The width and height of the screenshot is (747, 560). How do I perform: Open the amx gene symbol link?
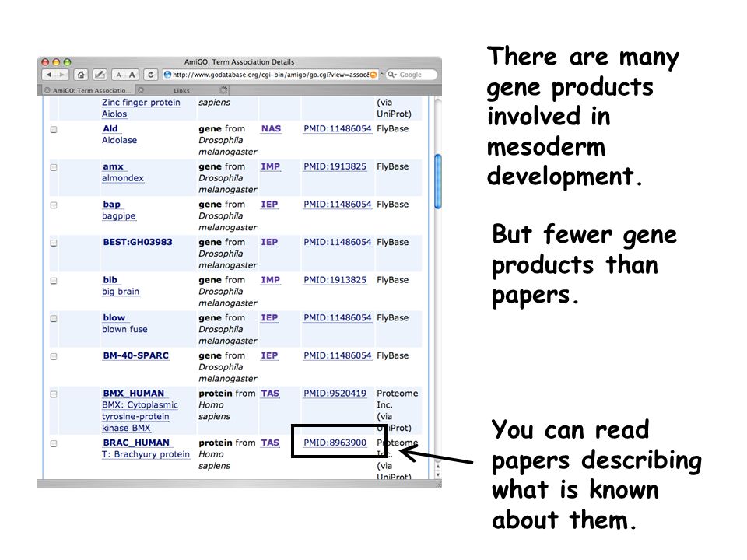tap(114, 166)
